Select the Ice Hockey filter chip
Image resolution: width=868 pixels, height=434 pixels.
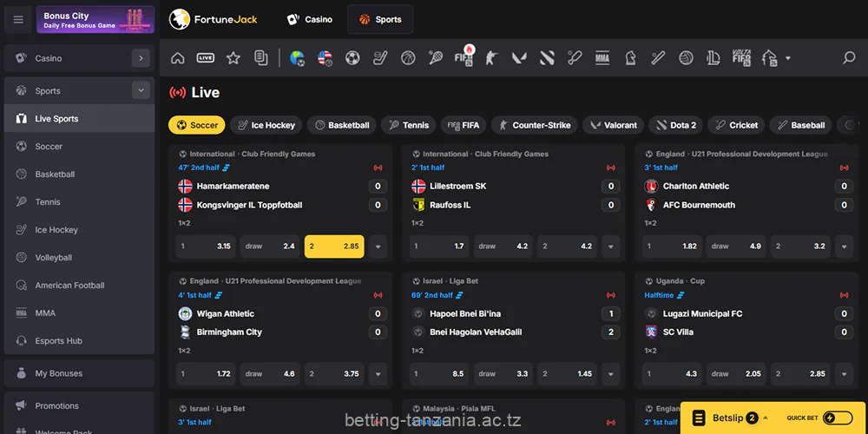click(266, 125)
